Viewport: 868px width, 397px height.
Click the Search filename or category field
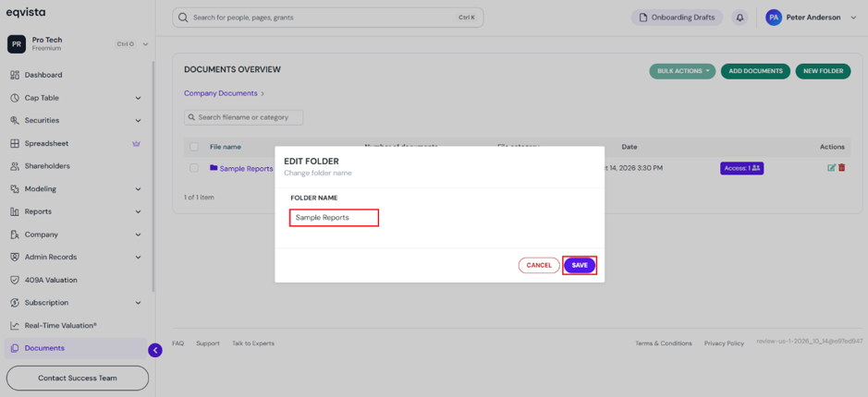[x=243, y=117]
